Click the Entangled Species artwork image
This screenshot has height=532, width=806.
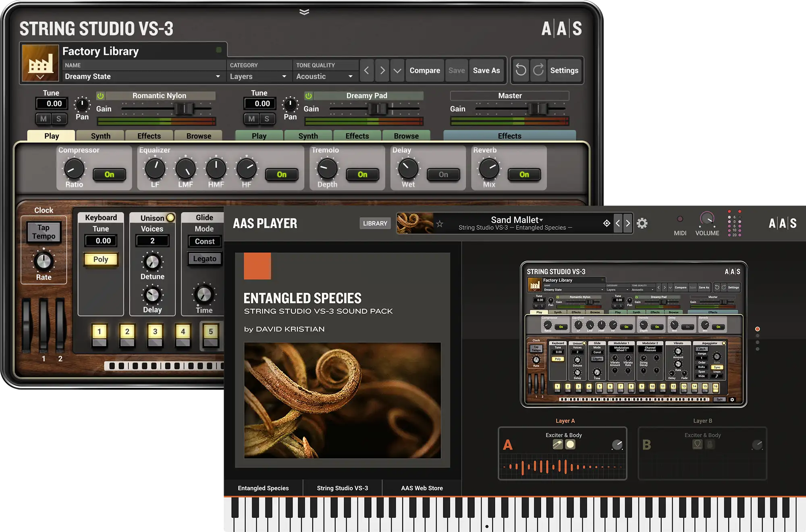point(342,400)
